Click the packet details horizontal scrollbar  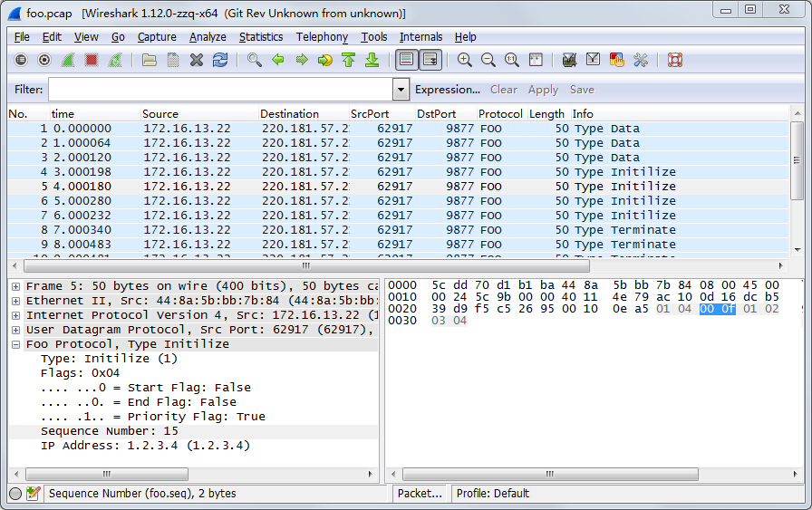point(107,474)
